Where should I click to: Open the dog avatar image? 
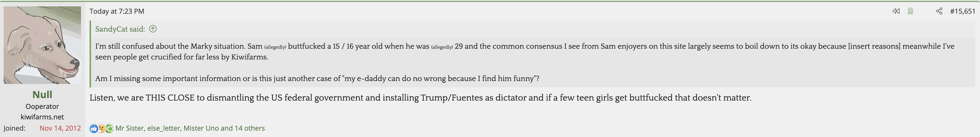pos(42,45)
